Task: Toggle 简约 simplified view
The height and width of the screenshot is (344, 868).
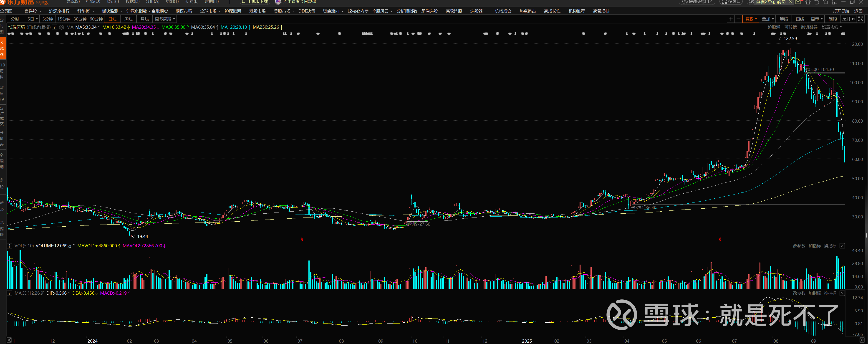Action: (x=833, y=19)
